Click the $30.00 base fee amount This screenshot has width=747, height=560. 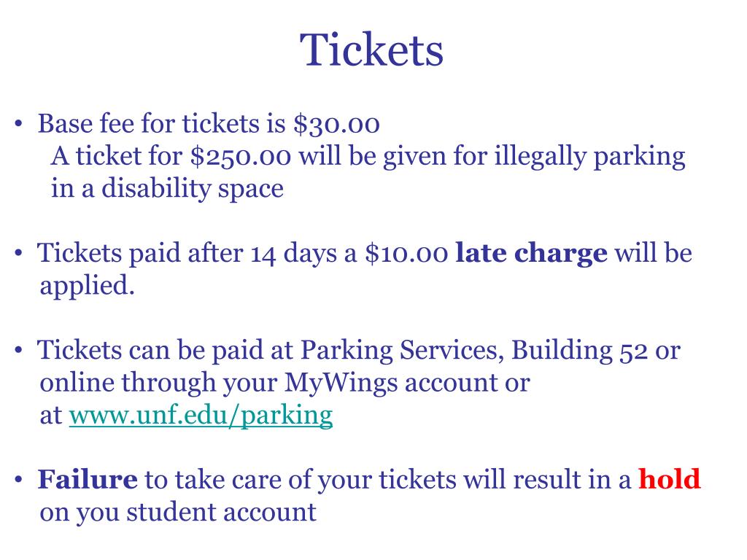(x=336, y=124)
